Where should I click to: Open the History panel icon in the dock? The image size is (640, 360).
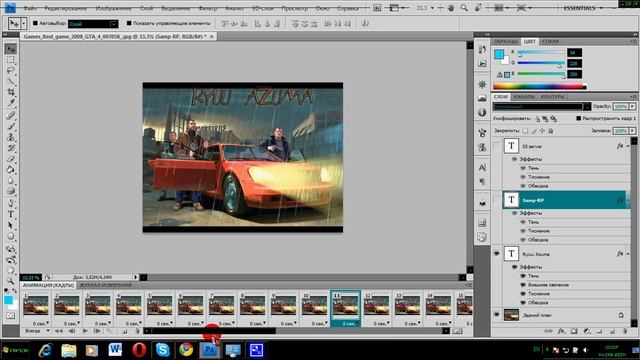click(482, 50)
